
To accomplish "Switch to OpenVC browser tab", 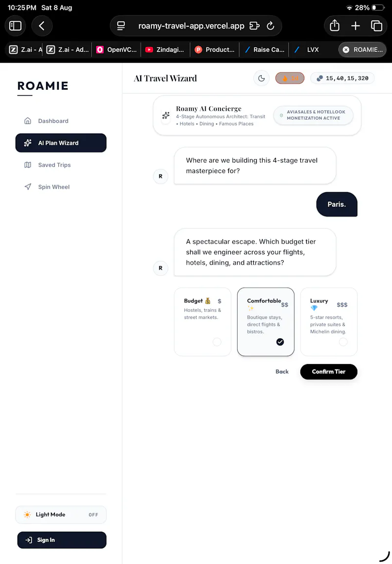I will coord(117,49).
